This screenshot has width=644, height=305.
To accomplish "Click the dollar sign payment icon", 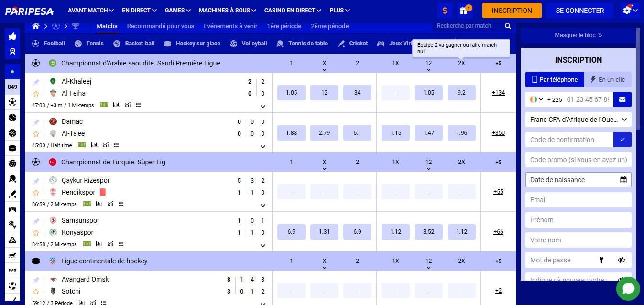I will coord(445,11).
